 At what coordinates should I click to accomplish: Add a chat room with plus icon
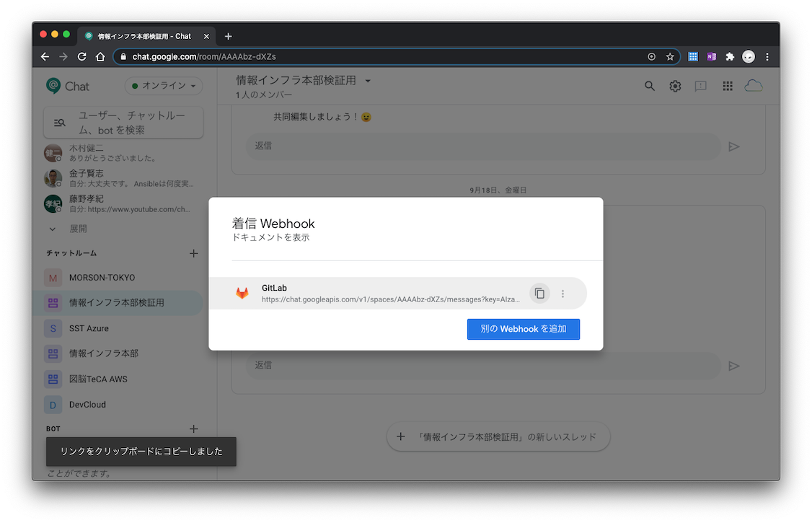193,253
